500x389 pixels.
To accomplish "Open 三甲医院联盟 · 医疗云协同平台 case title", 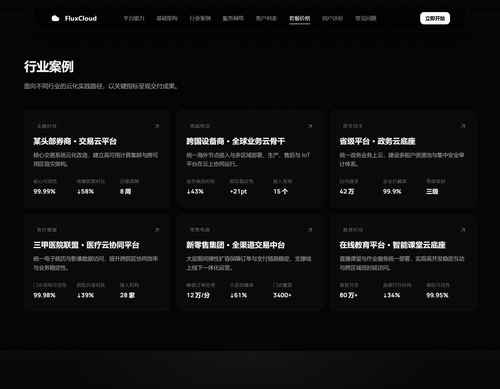I will tap(86, 245).
